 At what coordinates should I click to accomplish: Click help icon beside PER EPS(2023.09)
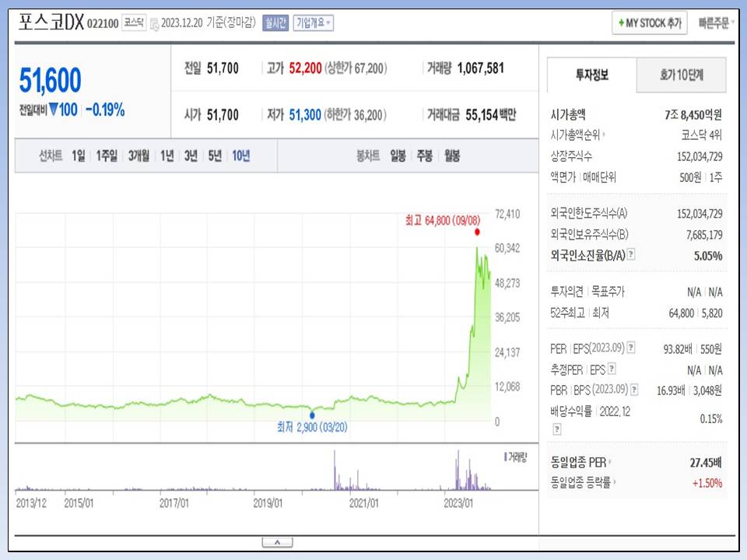[x=631, y=347]
